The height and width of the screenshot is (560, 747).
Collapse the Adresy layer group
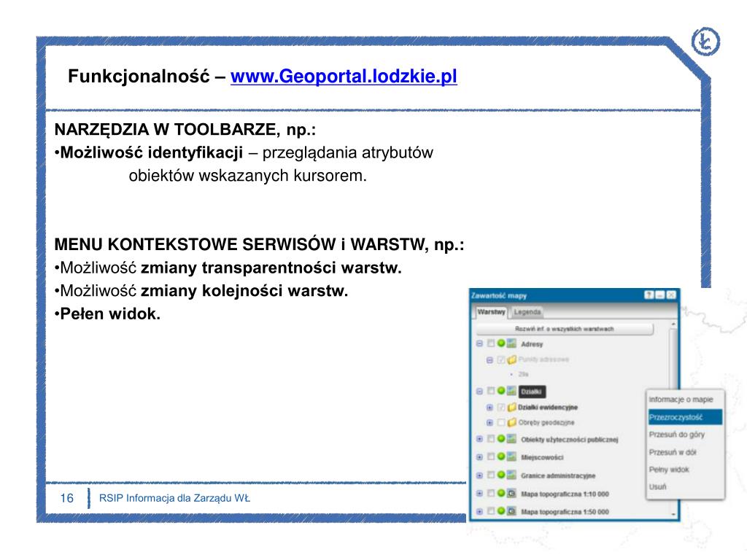point(480,343)
